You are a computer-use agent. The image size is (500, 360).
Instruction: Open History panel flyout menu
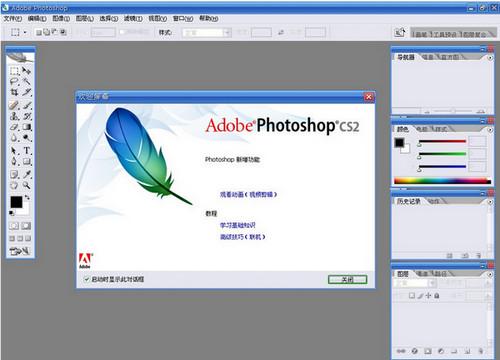pyautogui.click(x=490, y=202)
